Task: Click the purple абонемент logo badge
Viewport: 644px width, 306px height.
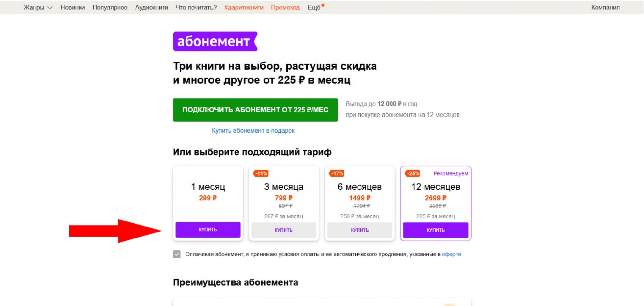Action: (x=215, y=41)
